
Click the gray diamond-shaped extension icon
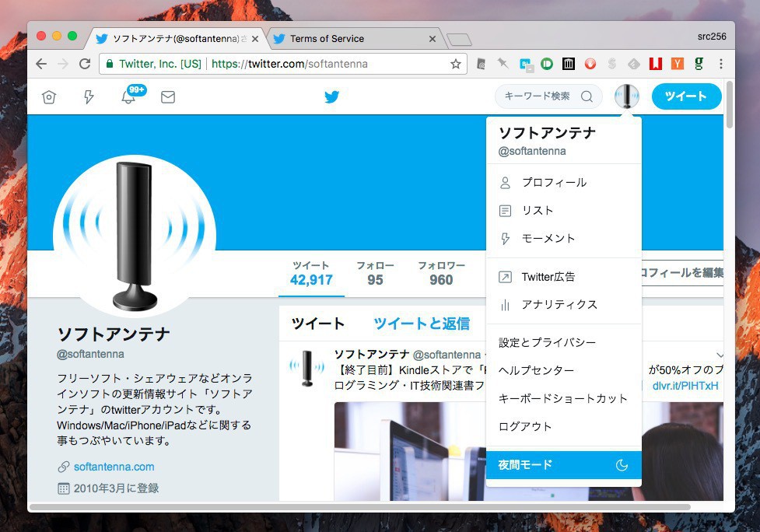pyautogui.click(x=633, y=64)
